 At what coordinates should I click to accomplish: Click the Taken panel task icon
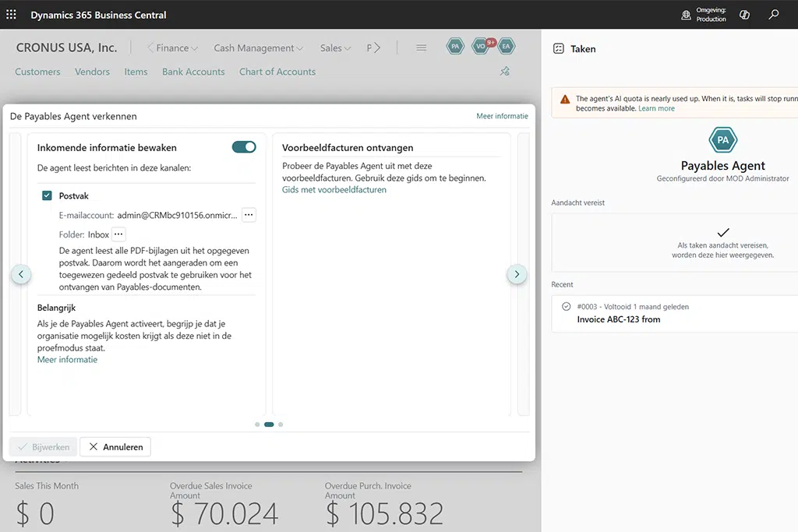click(x=558, y=49)
